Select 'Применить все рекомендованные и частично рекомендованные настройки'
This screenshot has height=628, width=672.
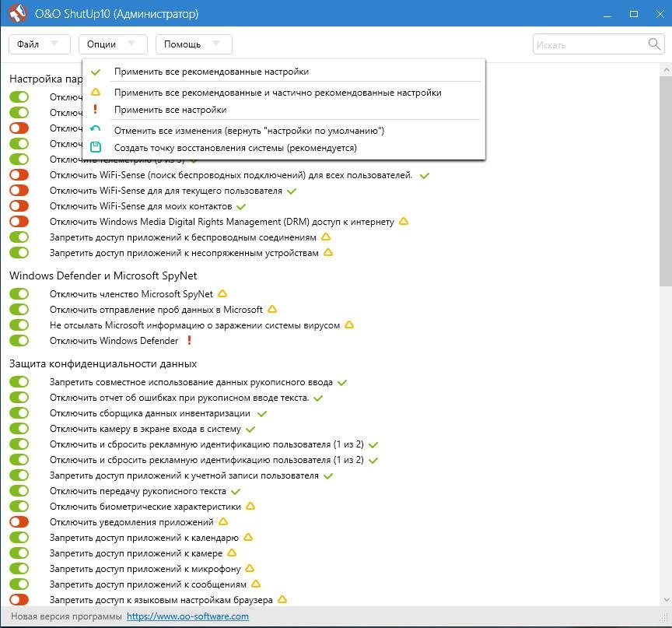(284, 92)
